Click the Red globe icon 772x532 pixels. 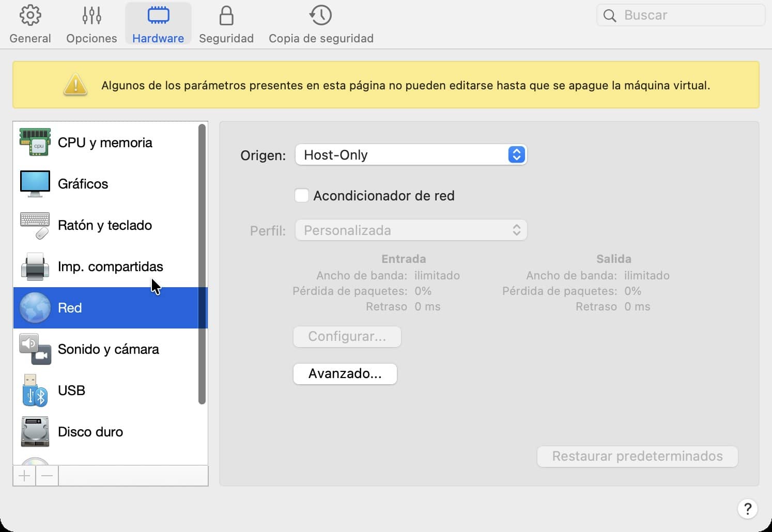point(35,308)
